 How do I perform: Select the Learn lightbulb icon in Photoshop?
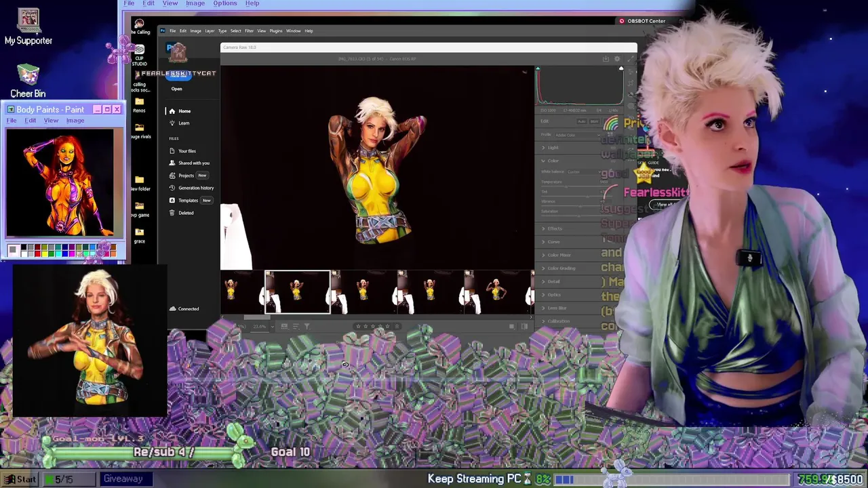point(172,123)
